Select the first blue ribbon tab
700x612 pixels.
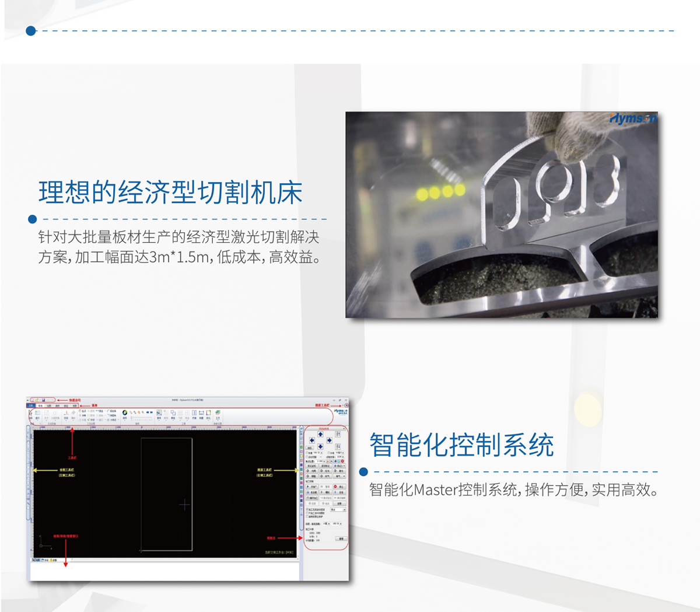pyautogui.click(x=32, y=405)
